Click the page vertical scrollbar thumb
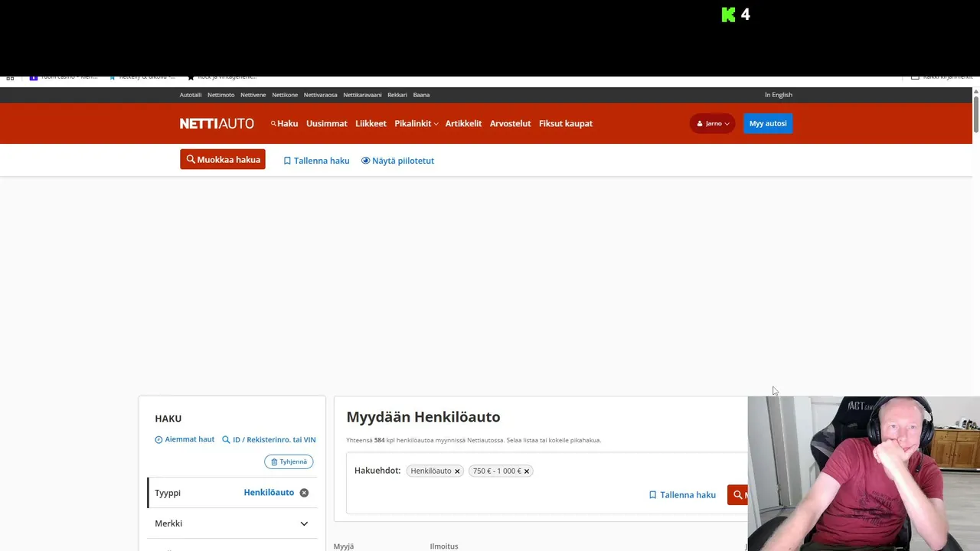This screenshot has height=551, width=980. coord(976,115)
